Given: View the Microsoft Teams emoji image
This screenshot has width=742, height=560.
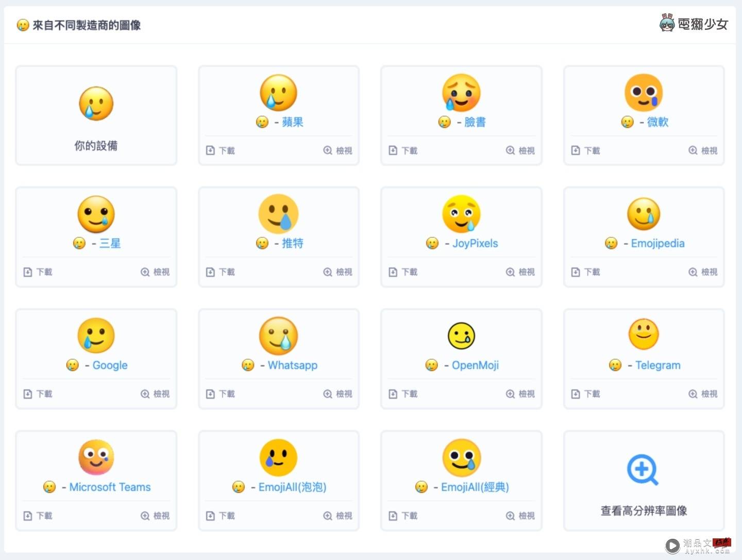Looking at the screenshot, I should pyautogui.click(x=155, y=516).
